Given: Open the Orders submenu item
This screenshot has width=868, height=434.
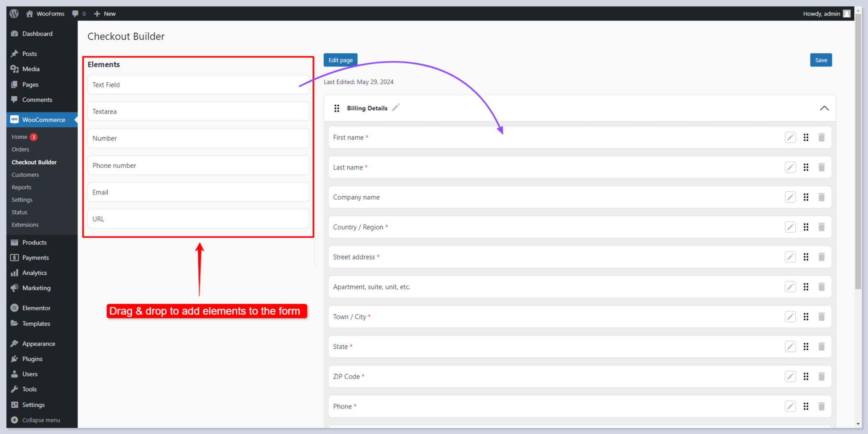Looking at the screenshot, I should (x=20, y=149).
